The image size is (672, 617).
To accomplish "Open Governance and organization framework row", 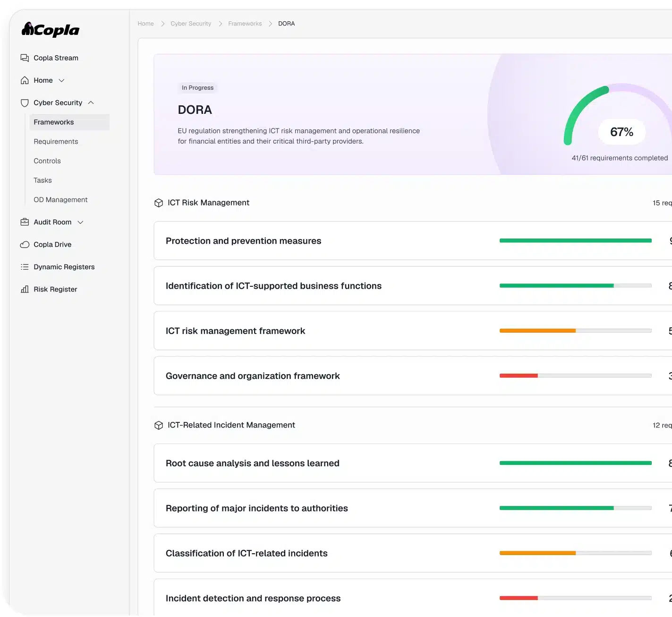I will tap(413, 376).
